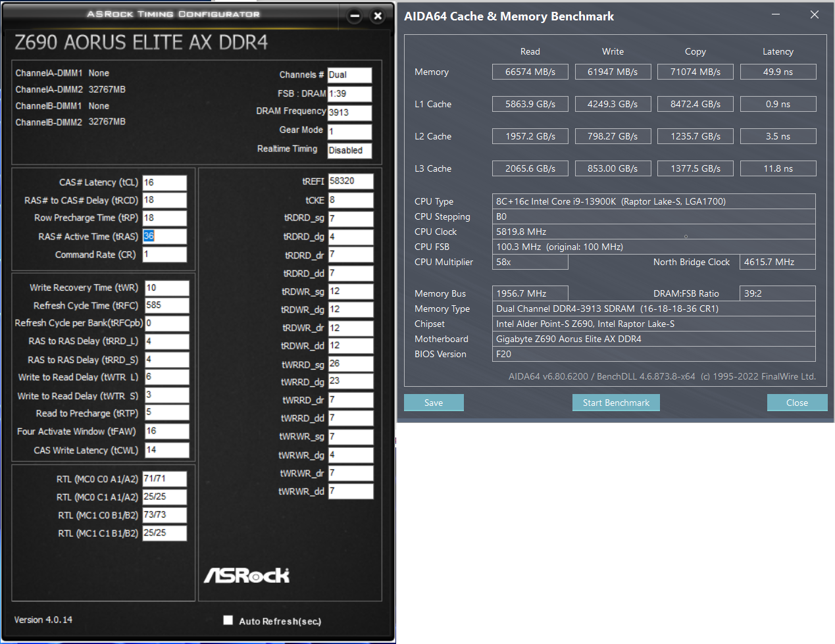Select the Four Activate Window (tFAW) field
The height and width of the screenshot is (644, 835).
tap(167, 432)
